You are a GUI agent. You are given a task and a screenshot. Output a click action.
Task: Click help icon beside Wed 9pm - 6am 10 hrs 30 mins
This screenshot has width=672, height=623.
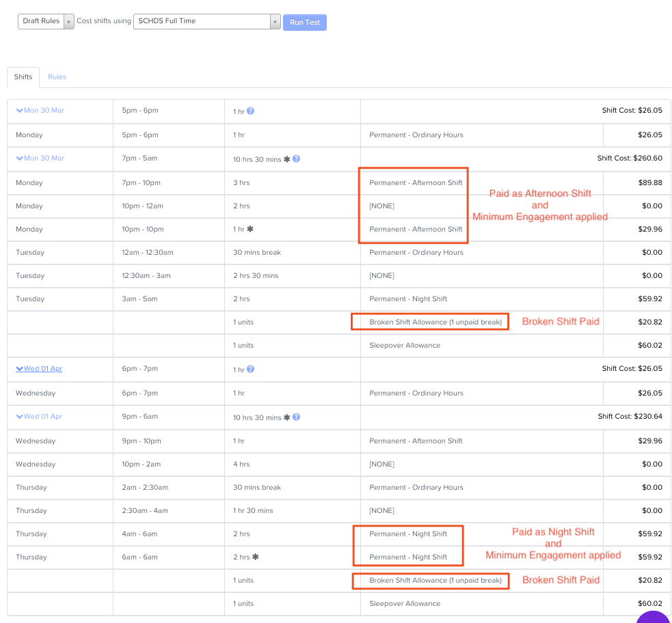coord(296,417)
